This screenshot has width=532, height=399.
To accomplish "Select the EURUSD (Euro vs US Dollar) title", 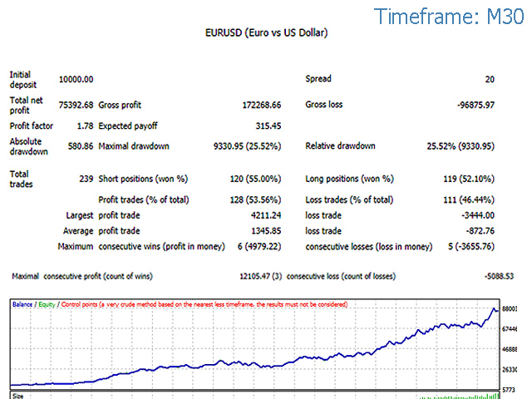I will click(266, 32).
